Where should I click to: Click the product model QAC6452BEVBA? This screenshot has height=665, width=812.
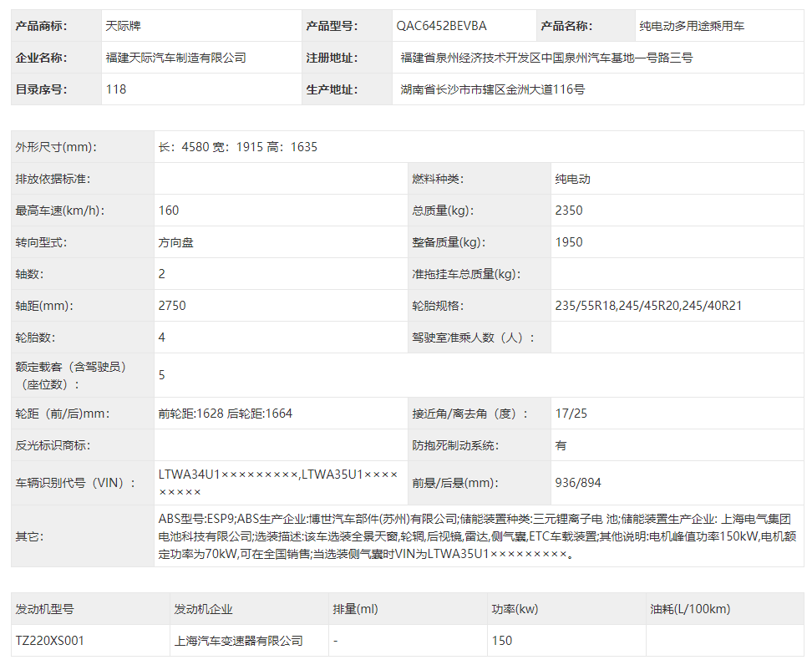pyautogui.click(x=441, y=26)
